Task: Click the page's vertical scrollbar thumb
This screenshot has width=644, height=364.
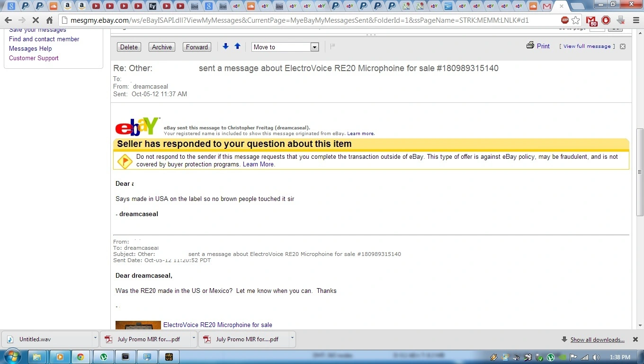Action: [640, 172]
